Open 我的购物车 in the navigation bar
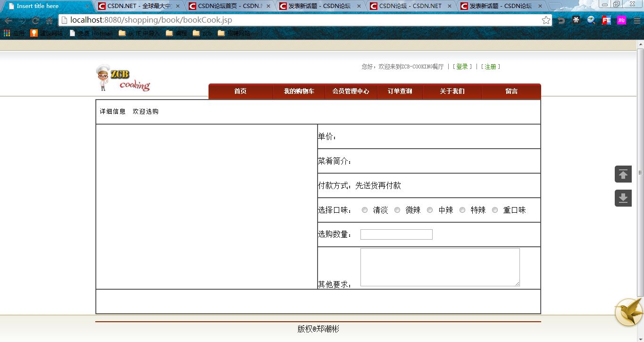Viewport: 644px width, 342px height. tap(299, 92)
